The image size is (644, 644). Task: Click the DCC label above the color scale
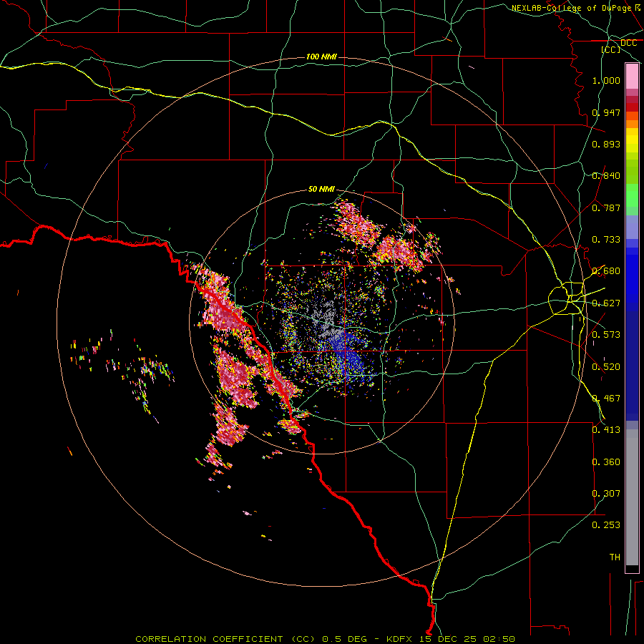click(x=628, y=43)
